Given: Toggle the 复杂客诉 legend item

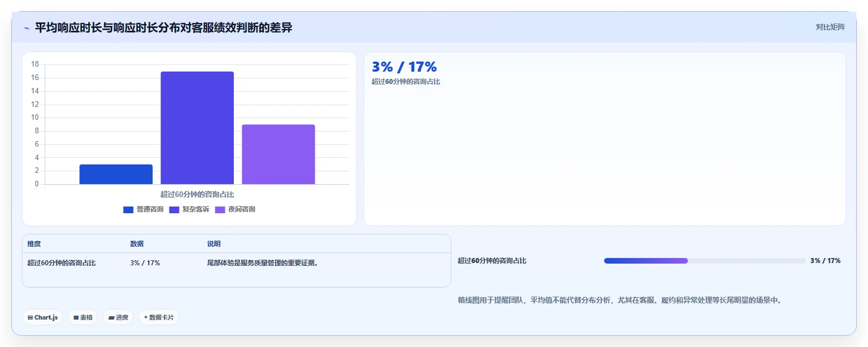Looking at the screenshot, I should click(189, 209).
